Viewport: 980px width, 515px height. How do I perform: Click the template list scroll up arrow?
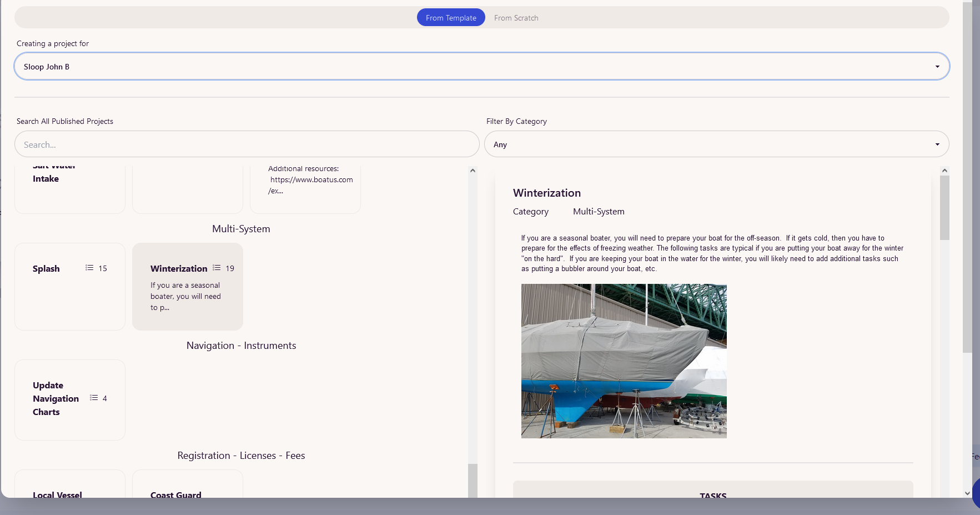pyautogui.click(x=473, y=171)
